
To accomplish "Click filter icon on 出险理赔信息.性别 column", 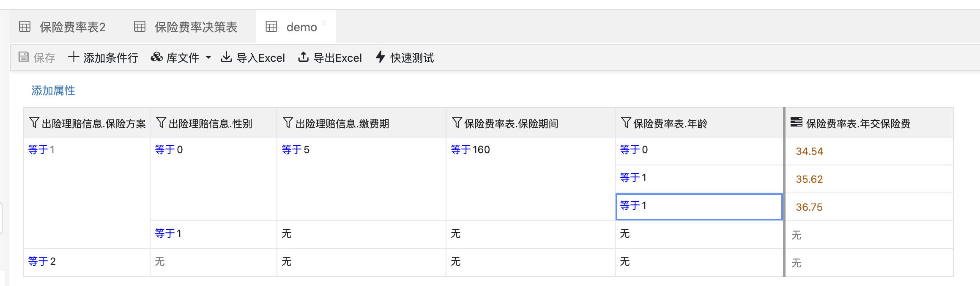I will [161, 123].
